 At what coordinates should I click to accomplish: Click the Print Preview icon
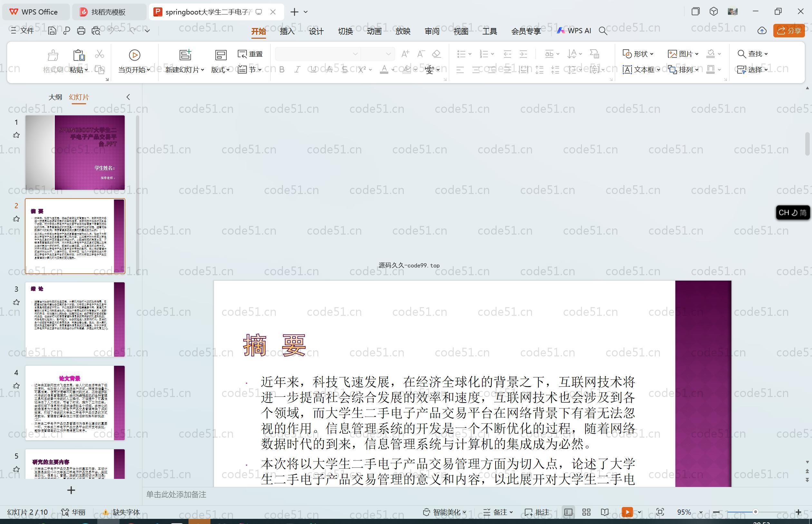pos(96,31)
